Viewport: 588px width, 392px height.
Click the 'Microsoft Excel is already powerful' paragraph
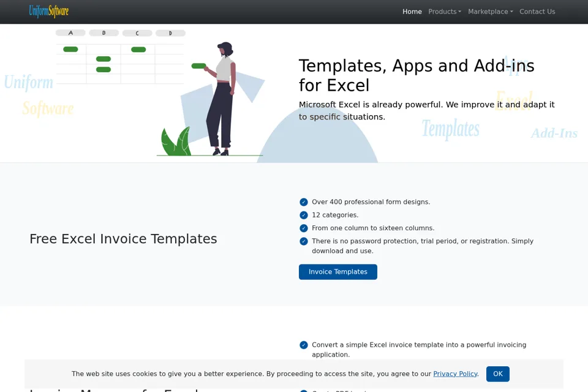(427, 111)
